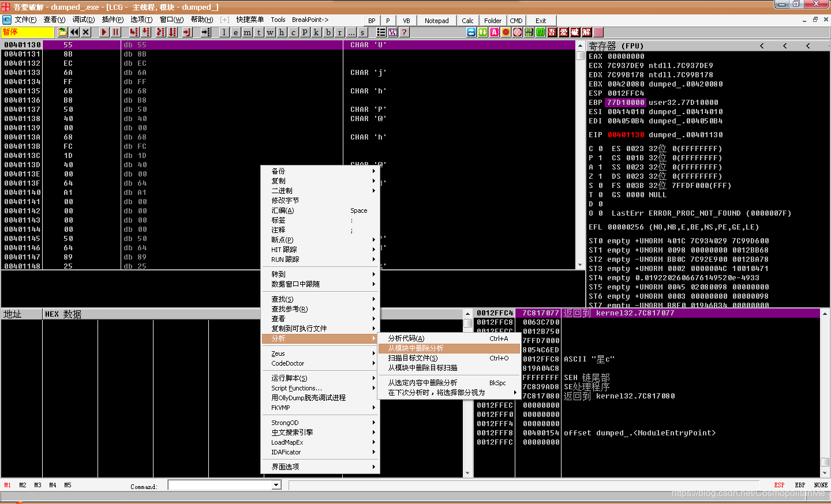Expand the 二进制 submenu
The image size is (831, 504).
pyautogui.click(x=320, y=191)
